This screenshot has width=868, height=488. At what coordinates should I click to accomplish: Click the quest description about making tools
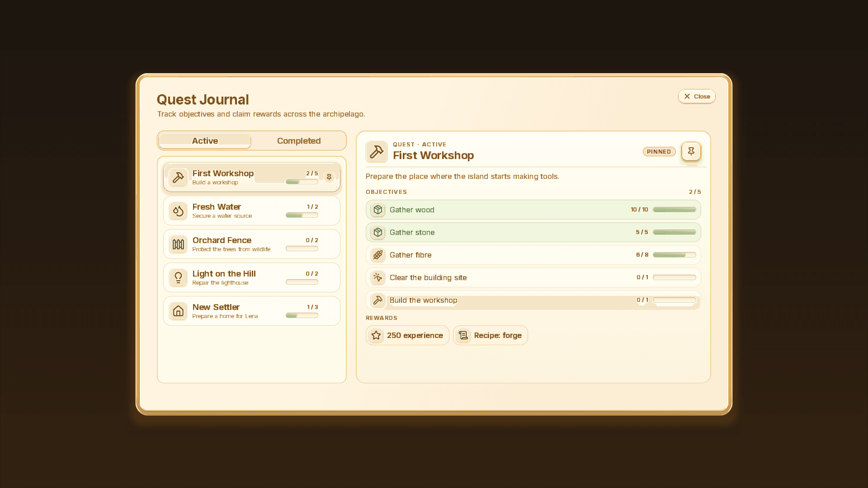(x=462, y=176)
